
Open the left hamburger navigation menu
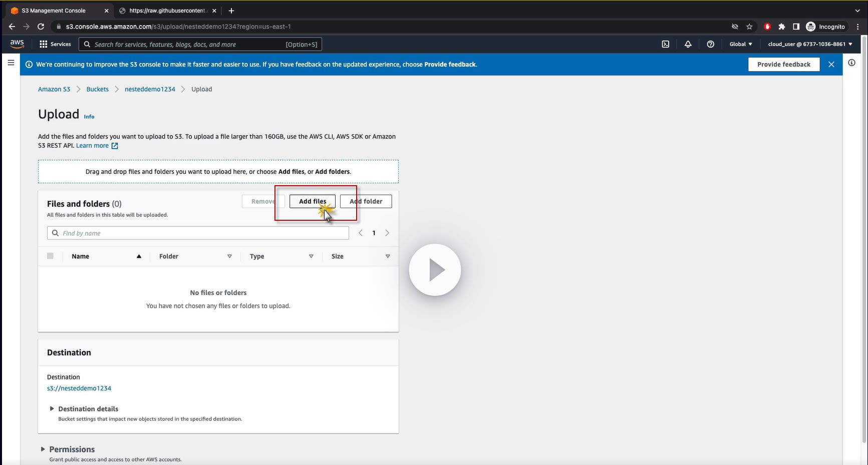coord(11,63)
